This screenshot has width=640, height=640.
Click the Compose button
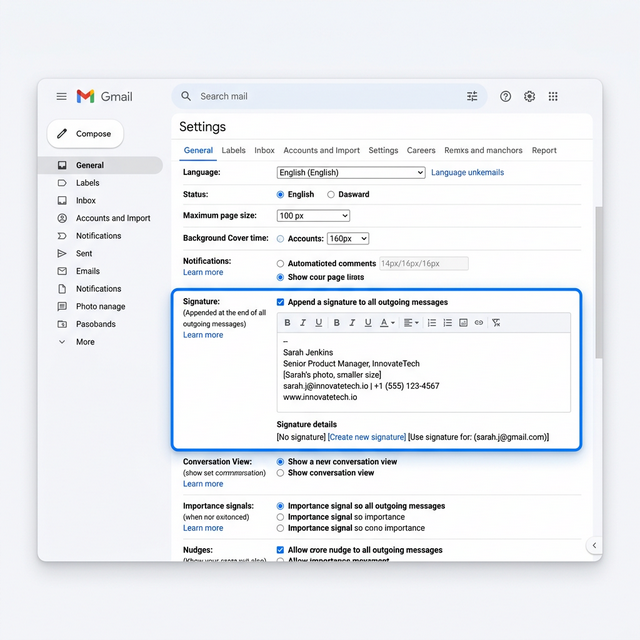coord(85,134)
